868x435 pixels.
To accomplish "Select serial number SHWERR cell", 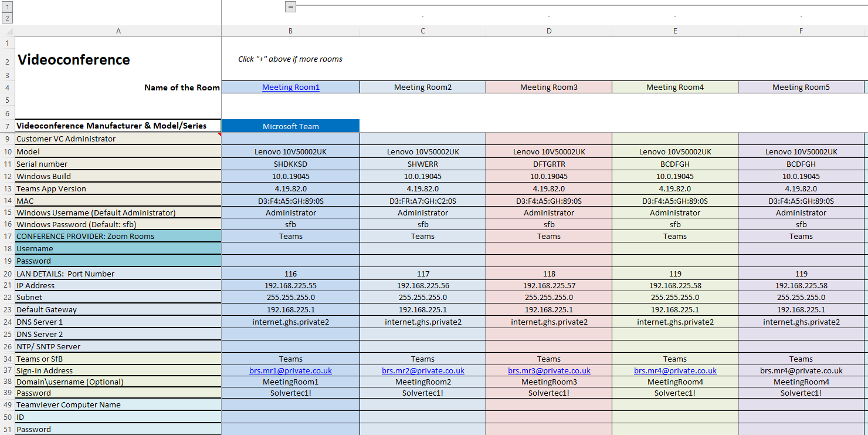I will tap(423, 164).
